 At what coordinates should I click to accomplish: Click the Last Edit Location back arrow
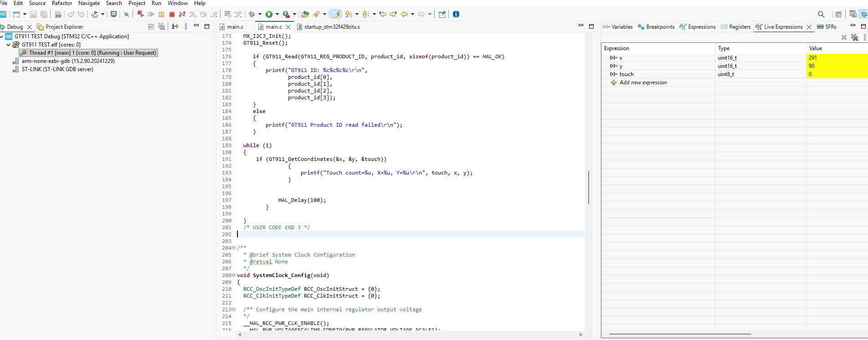[383, 14]
